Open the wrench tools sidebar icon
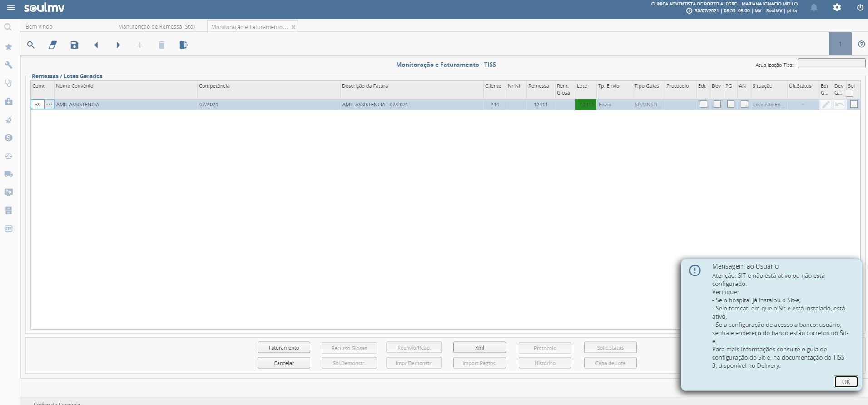This screenshot has width=868, height=405. (8, 65)
